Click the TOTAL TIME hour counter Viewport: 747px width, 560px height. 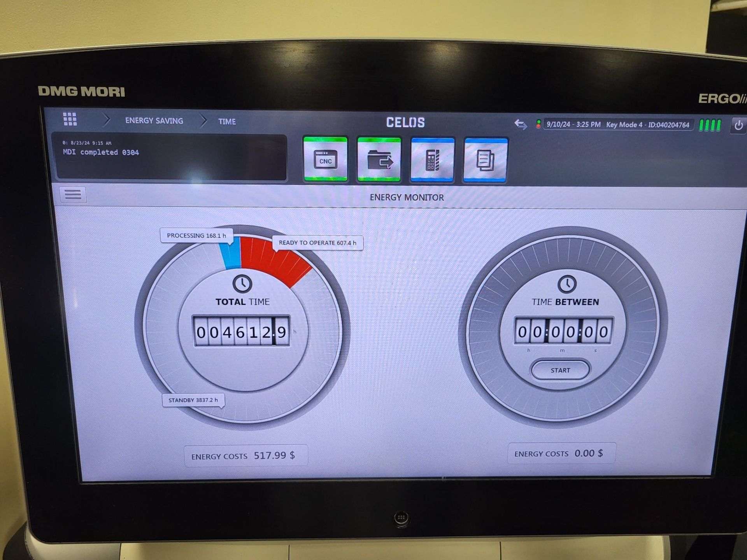click(242, 332)
